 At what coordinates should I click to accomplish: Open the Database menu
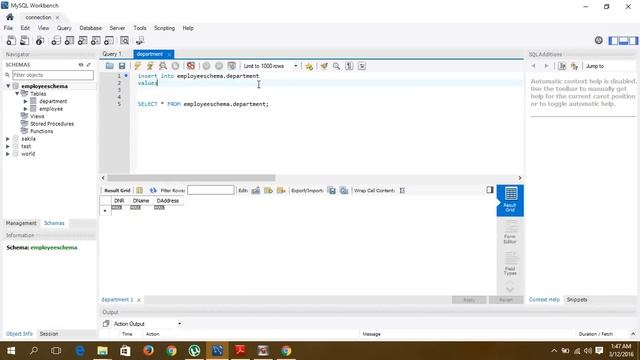pos(91,28)
